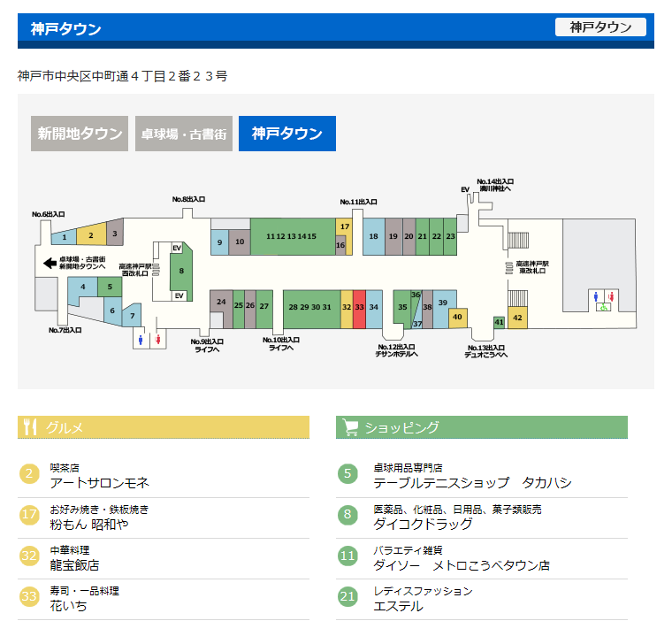672x621 pixels.
Task: Switch to the 新開地タウン tab
Action: coord(80,134)
